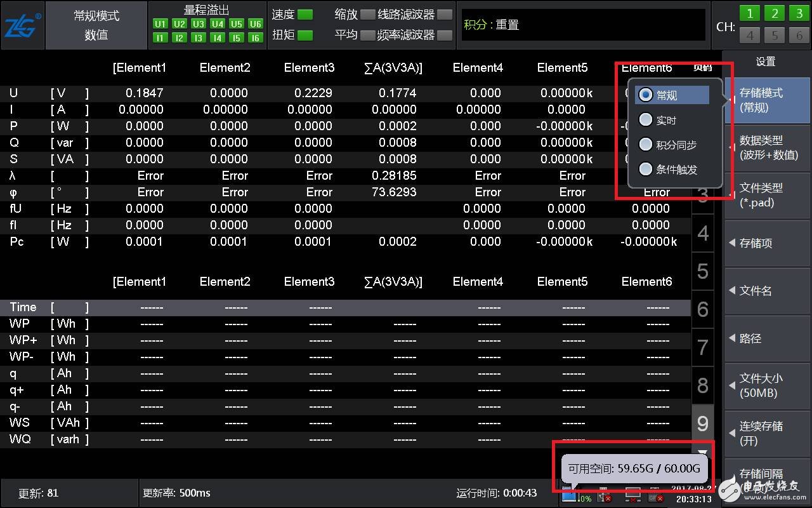Click the disk storage space icon
The image size is (812, 508).
pyautogui.click(x=569, y=495)
